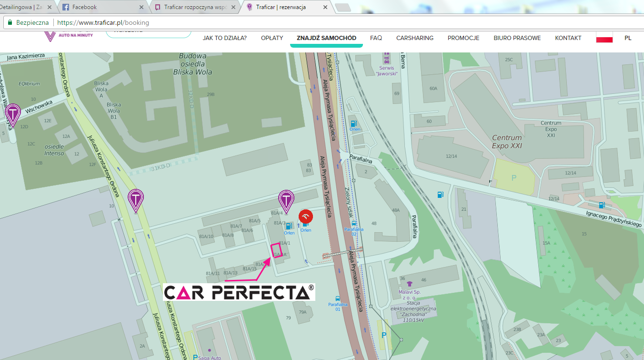The height and width of the screenshot is (360, 644).
Task: Open a new browser tab
Action: [x=342, y=7]
